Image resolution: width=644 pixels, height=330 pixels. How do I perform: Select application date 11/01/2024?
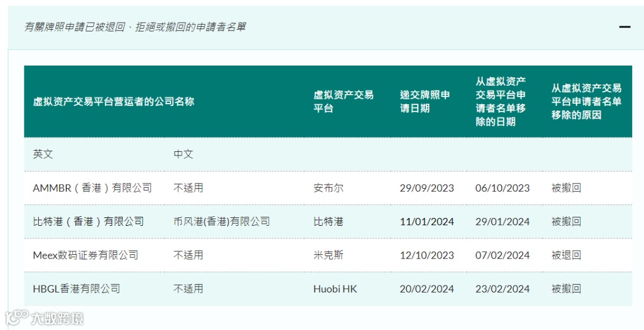[427, 222]
